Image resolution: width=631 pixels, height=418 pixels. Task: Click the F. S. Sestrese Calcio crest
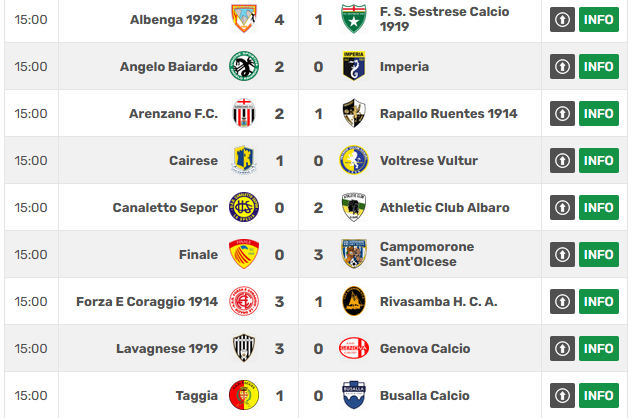[x=354, y=19]
